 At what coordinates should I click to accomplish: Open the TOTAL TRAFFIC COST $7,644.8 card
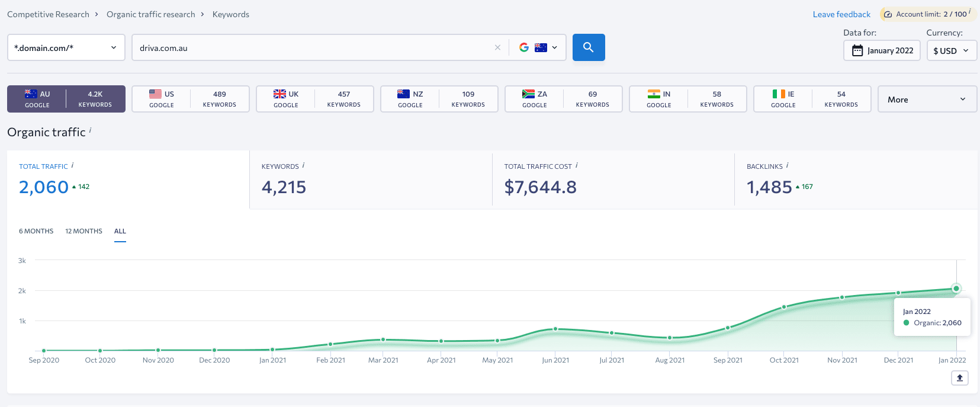613,180
